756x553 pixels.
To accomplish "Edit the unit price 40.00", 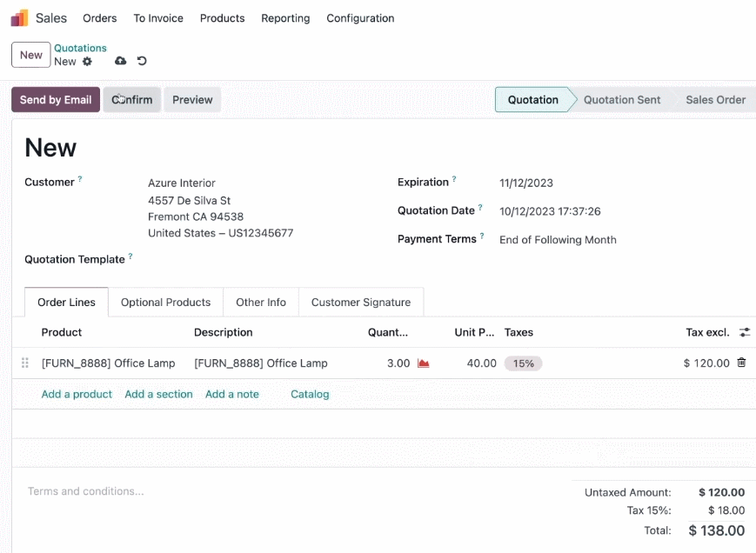I will pos(481,363).
